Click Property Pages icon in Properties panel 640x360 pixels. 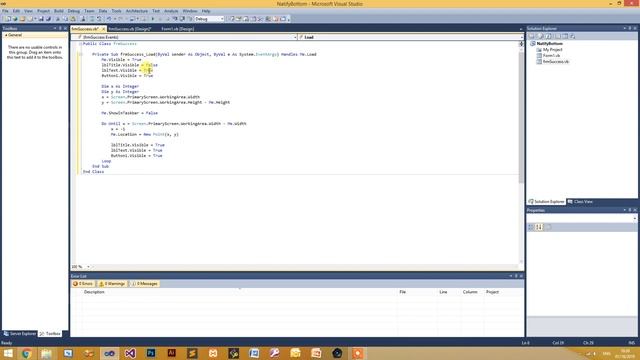(549, 227)
